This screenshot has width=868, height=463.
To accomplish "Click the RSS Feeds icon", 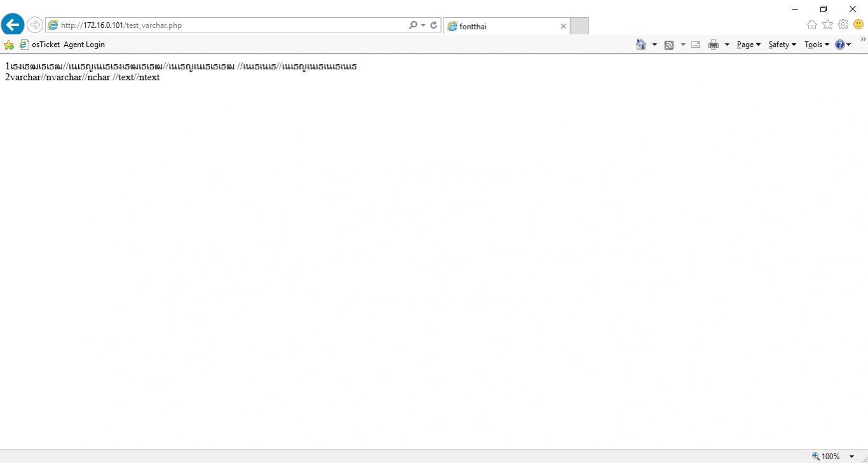I will click(669, 45).
